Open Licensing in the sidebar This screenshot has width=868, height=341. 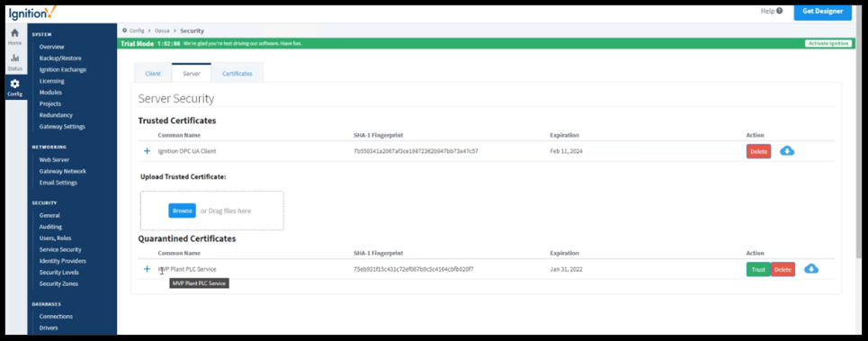(x=51, y=81)
